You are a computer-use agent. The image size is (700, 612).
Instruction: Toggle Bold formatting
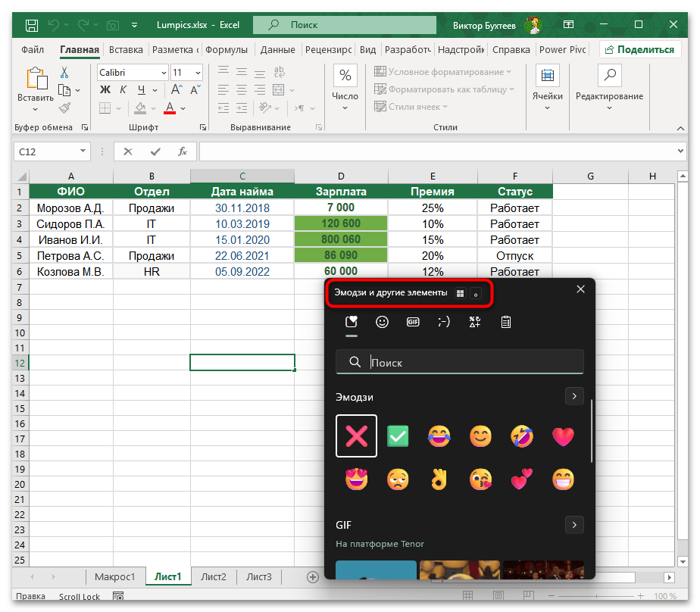click(105, 90)
